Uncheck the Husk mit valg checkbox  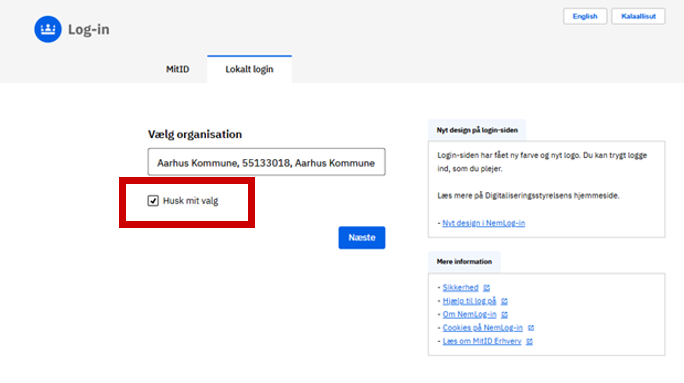click(x=153, y=201)
